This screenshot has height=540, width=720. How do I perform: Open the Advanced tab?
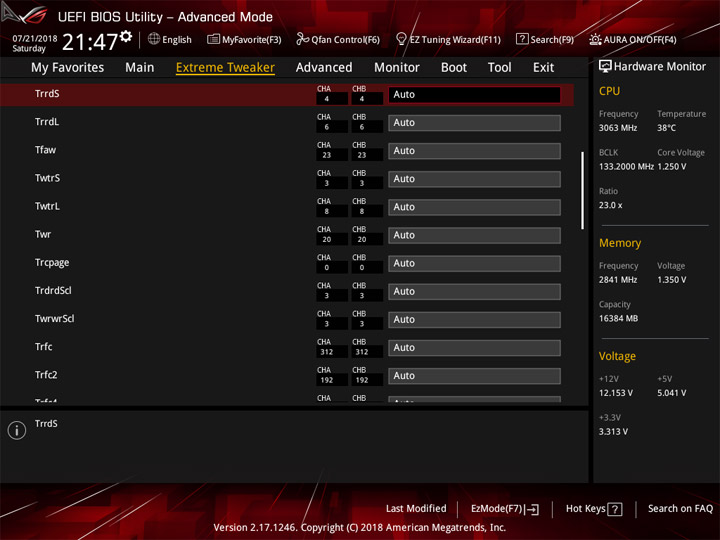click(324, 68)
